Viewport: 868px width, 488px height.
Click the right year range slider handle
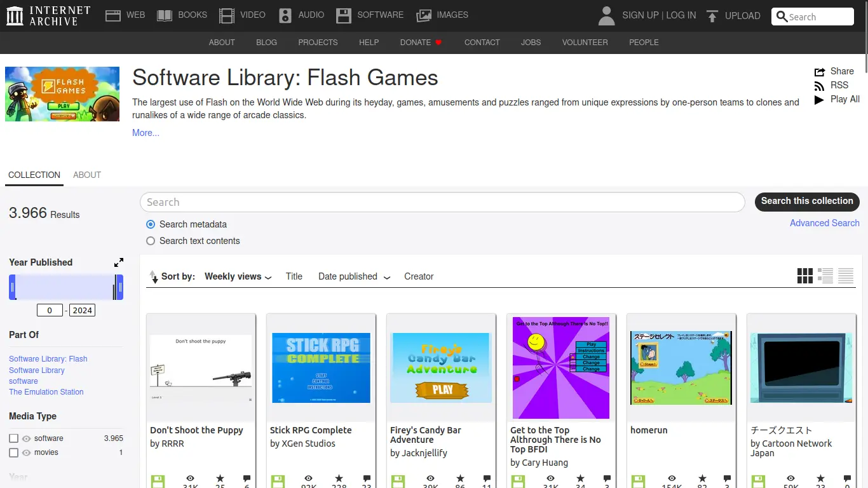tap(119, 287)
